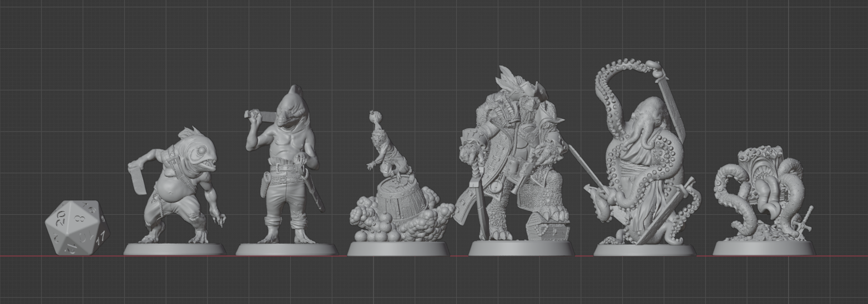Select the shark-headed pirate miniature
This screenshot has height=304, width=868.
click(286, 170)
